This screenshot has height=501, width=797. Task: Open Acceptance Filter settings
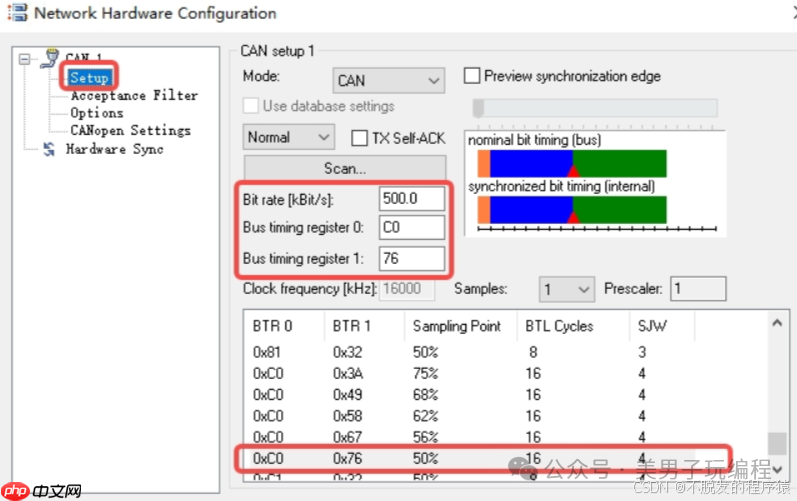[134, 95]
